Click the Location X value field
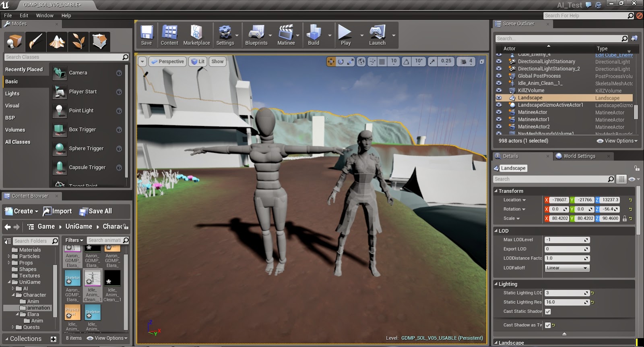The width and height of the screenshot is (644, 347). (x=559, y=200)
